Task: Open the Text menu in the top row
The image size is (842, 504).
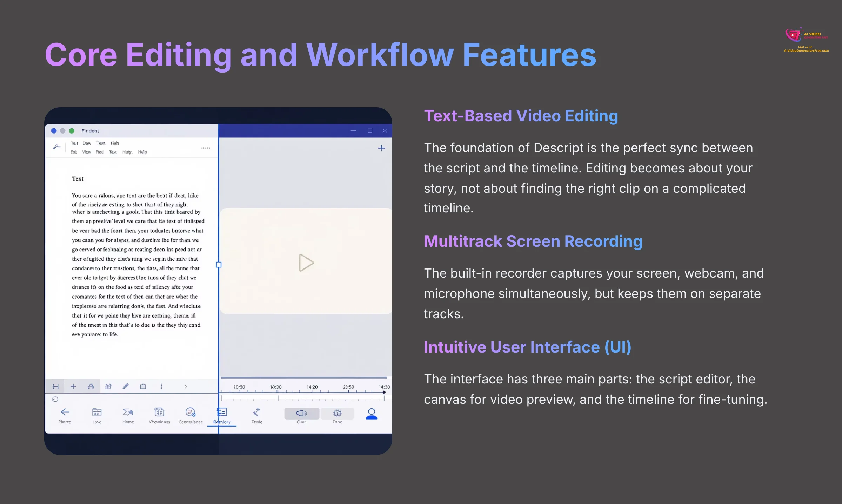Action: (74, 143)
